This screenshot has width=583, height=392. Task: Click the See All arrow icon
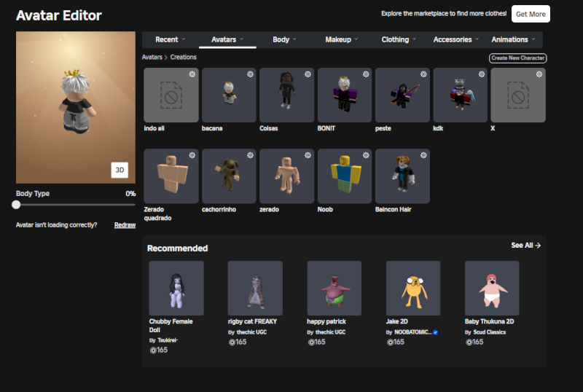(538, 246)
